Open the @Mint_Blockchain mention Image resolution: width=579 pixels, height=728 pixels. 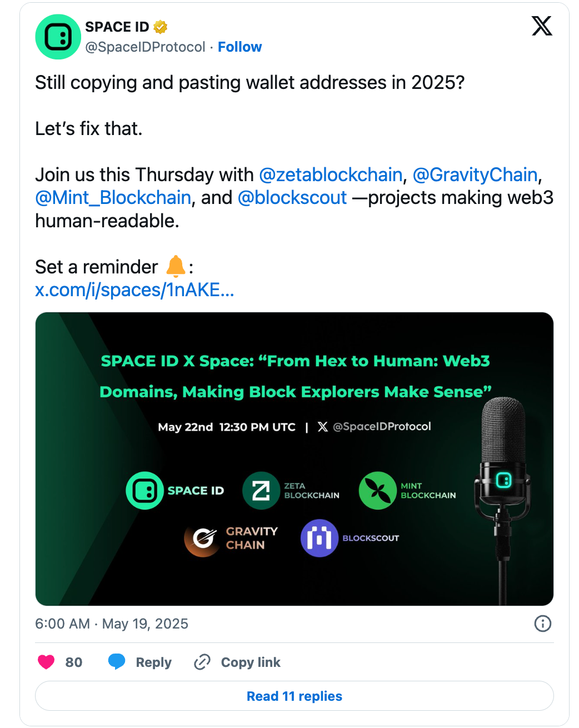pyautogui.click(x=112, y=198)
